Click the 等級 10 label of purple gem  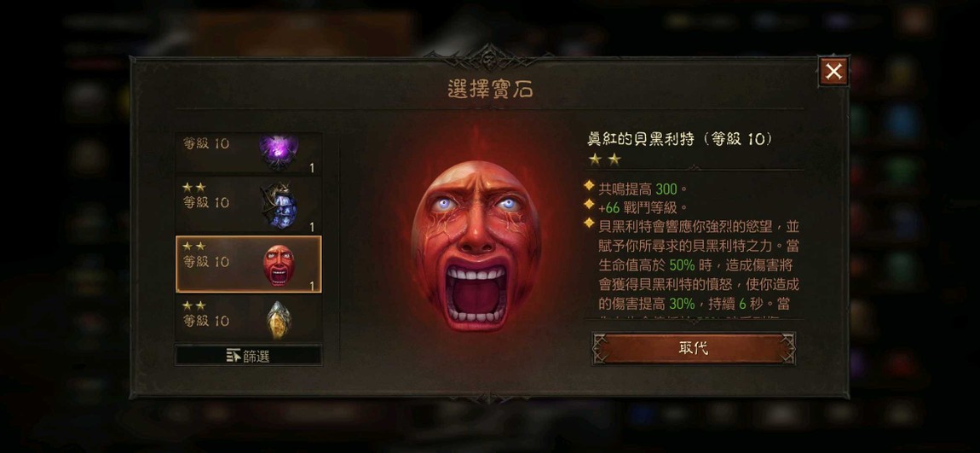pyautogui.click(x=205, y=143)
